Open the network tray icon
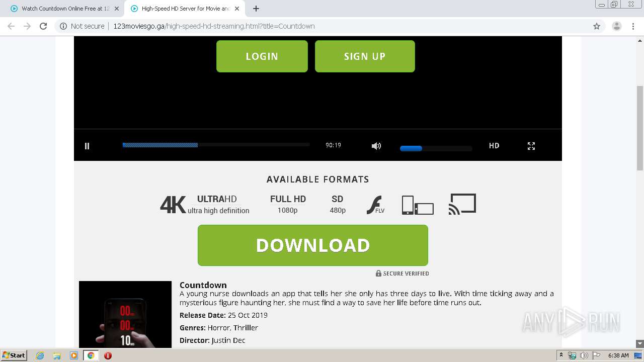The width and height of the screenshot is (644, 362). (572, 355)
